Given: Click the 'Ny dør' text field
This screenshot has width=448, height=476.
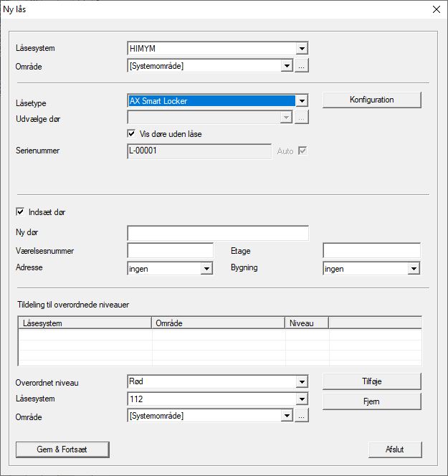Looking at the screenshot, I should click(x=218, y=233).
